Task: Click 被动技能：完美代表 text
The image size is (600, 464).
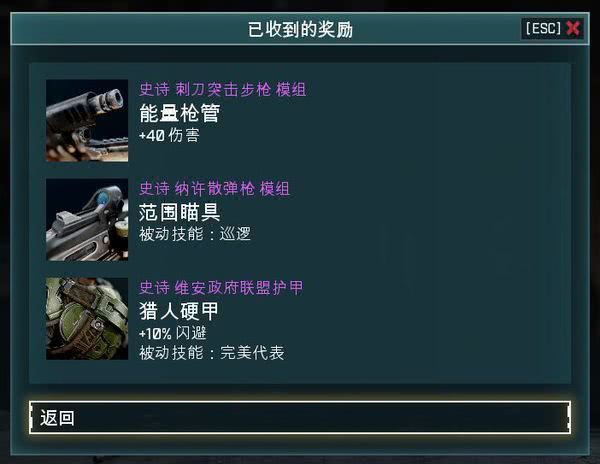Action: (212, 353)
